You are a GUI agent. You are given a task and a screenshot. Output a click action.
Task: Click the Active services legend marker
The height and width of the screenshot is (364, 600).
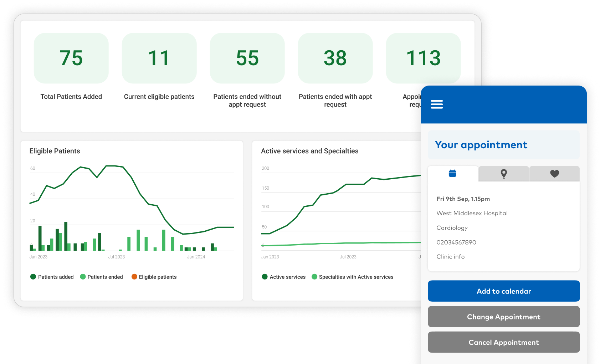point(265,277)
